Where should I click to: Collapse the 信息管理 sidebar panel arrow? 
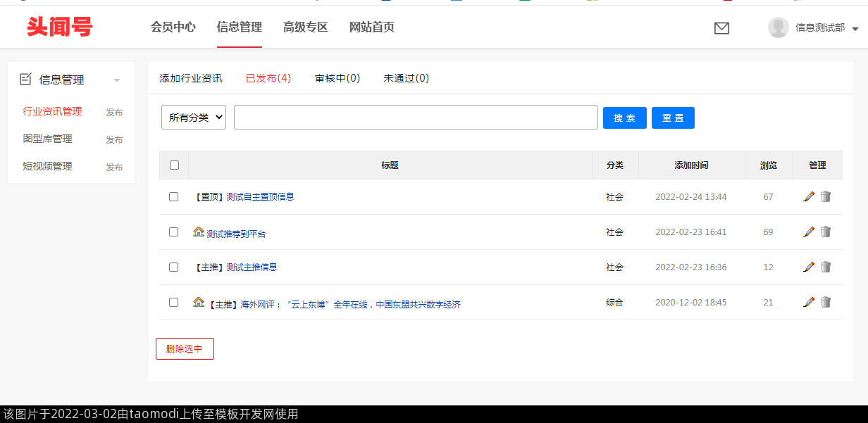(x=117, y=80)
